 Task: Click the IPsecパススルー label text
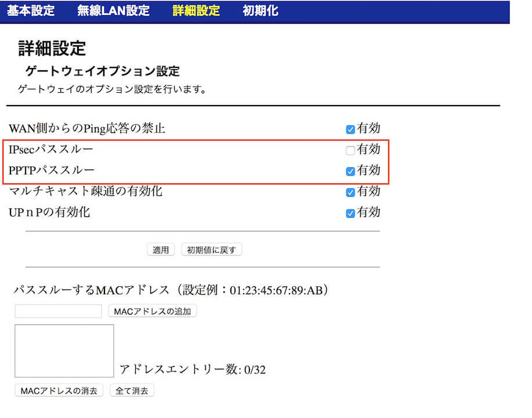(51, 149)
